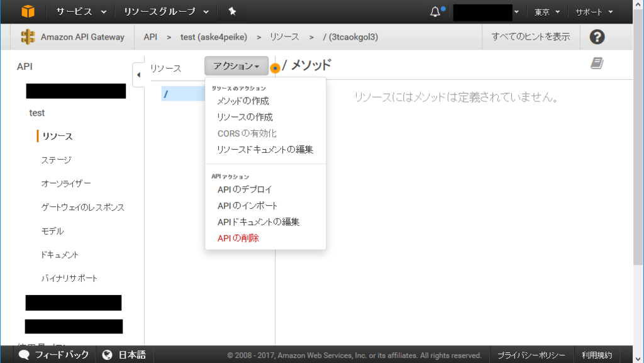Click フィードバック in the footer
This screenshot has height=363, width=644.
pos(62,355)
